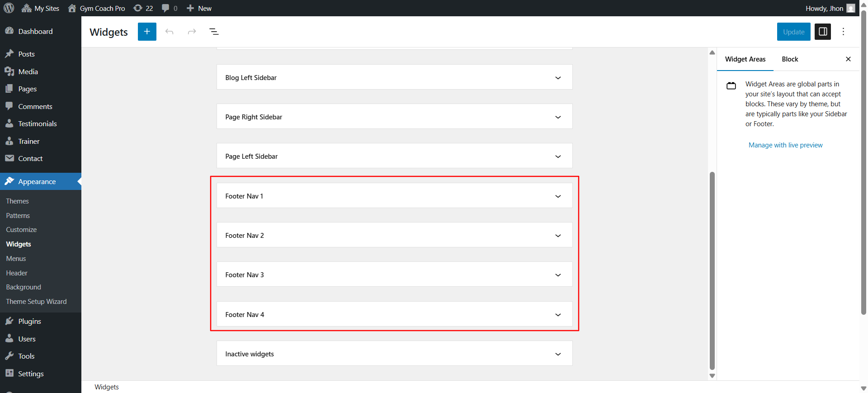Click the Comments icon in sidebar

(x=9, y=106)
